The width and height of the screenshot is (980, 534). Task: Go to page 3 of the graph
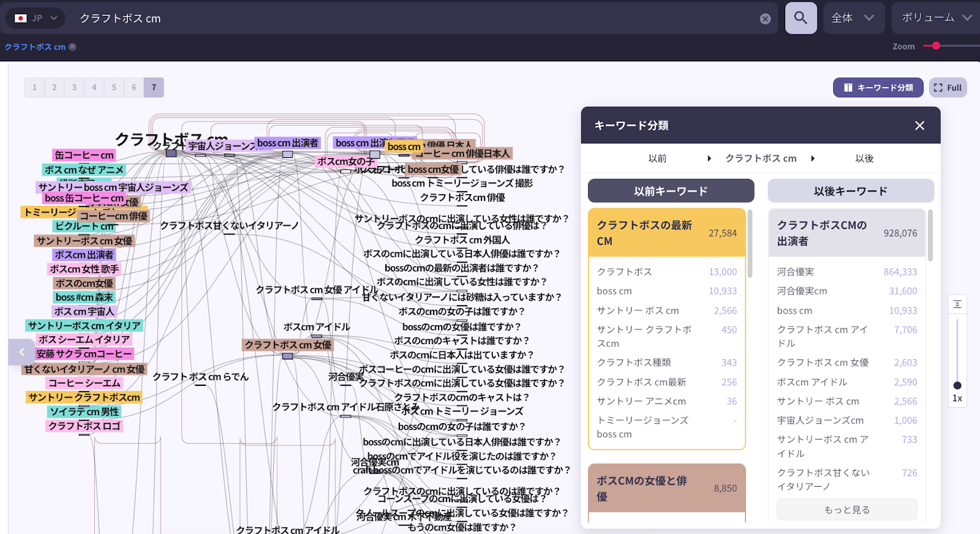[x=74, y=88]
